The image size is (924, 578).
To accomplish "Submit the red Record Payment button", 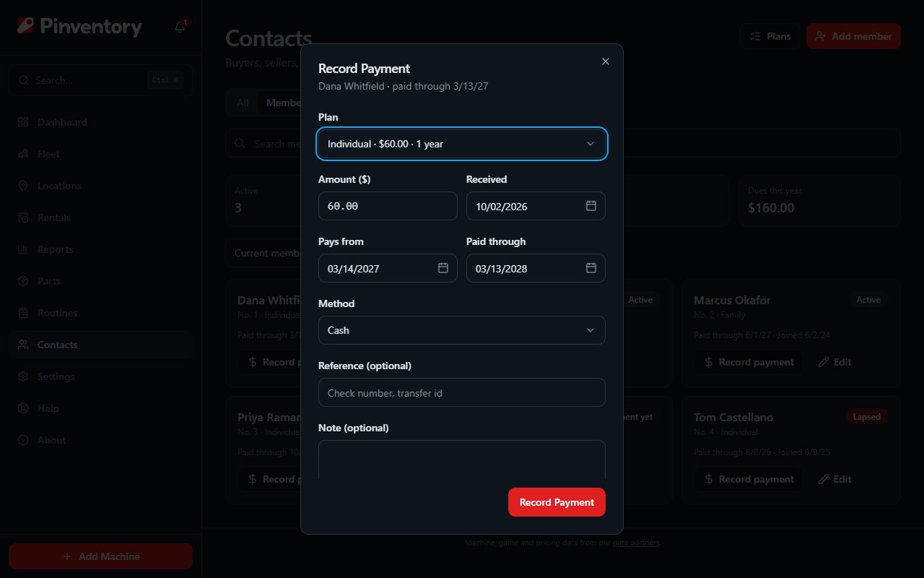I will coord(557,502).
